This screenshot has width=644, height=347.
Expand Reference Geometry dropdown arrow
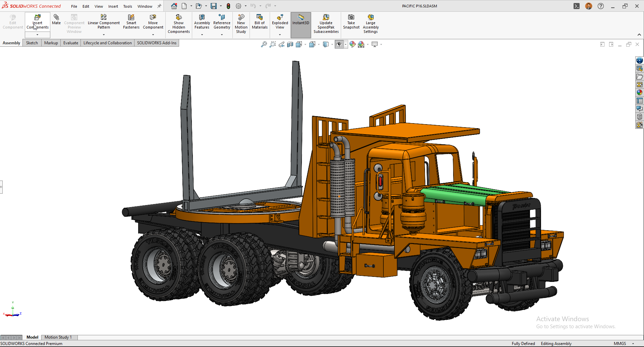click(222, 35)
